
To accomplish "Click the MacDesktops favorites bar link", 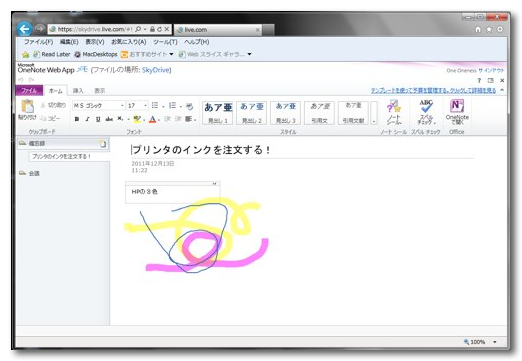I will pyautogui.click(x=96, y=54).
